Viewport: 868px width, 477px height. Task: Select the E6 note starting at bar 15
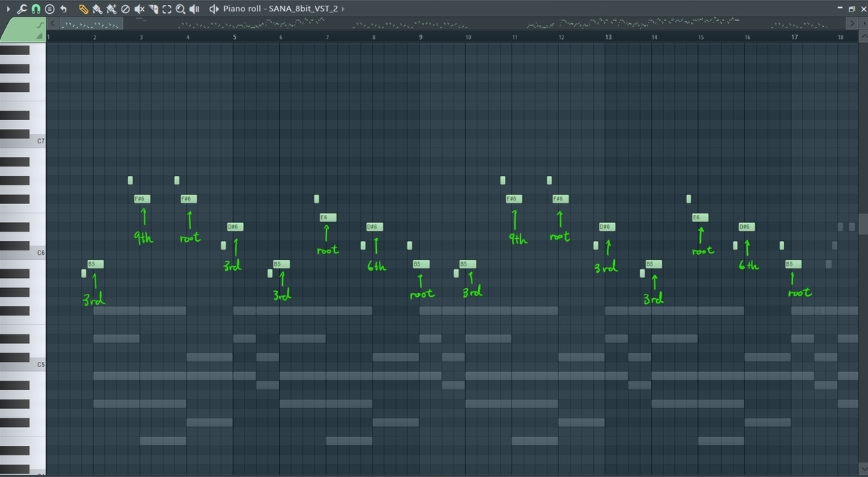click(x=700, y=217)
